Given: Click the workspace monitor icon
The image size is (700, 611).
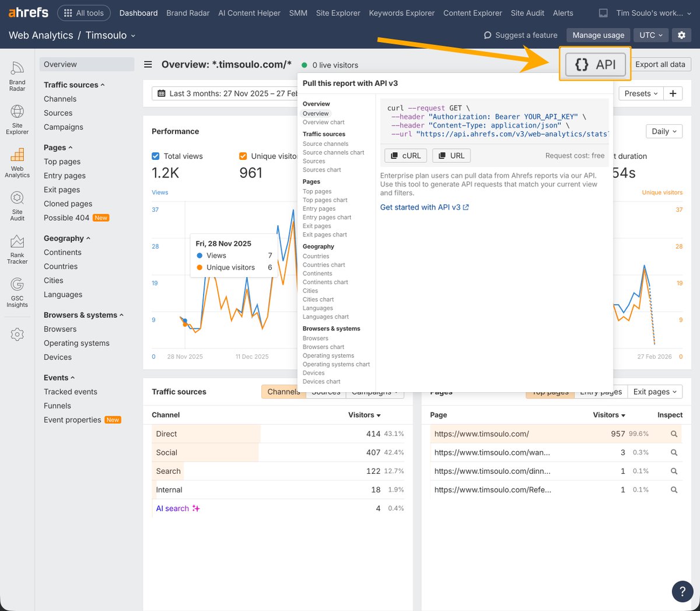Looking at the screenshot, I should coord(603,13).
